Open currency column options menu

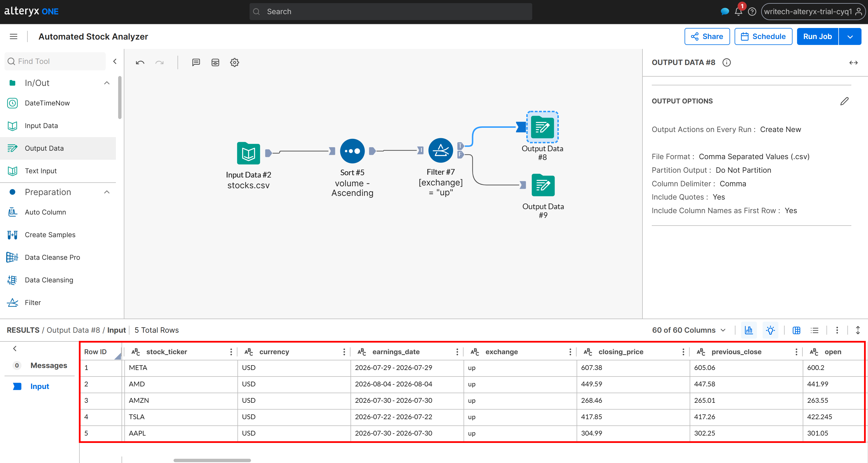[x=344, y=352]
